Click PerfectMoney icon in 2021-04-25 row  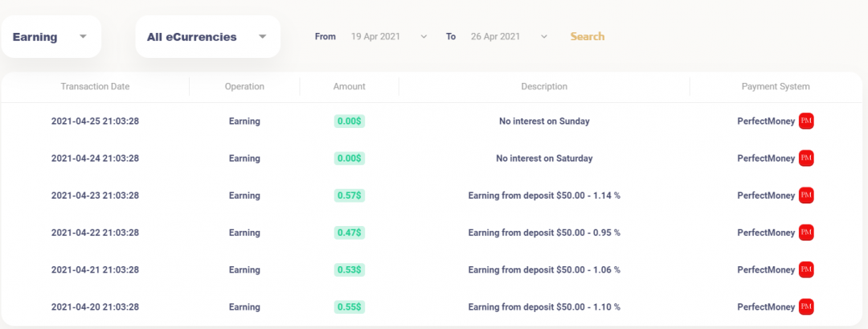click(x=806, y=121)
